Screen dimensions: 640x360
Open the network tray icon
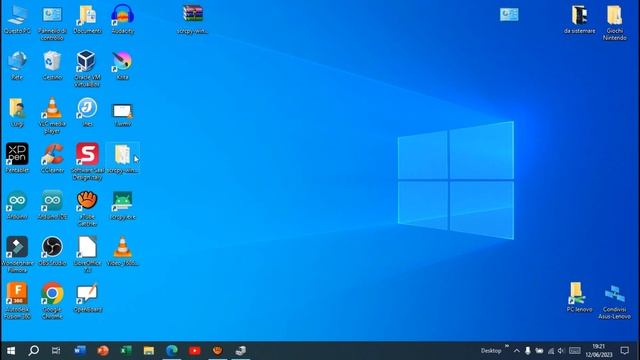[551, 351]
